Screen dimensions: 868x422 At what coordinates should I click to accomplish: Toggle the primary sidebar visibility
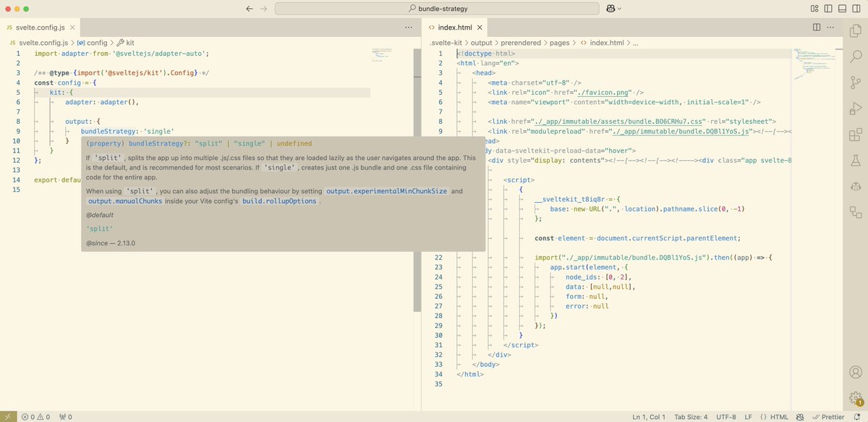[828, 8]
